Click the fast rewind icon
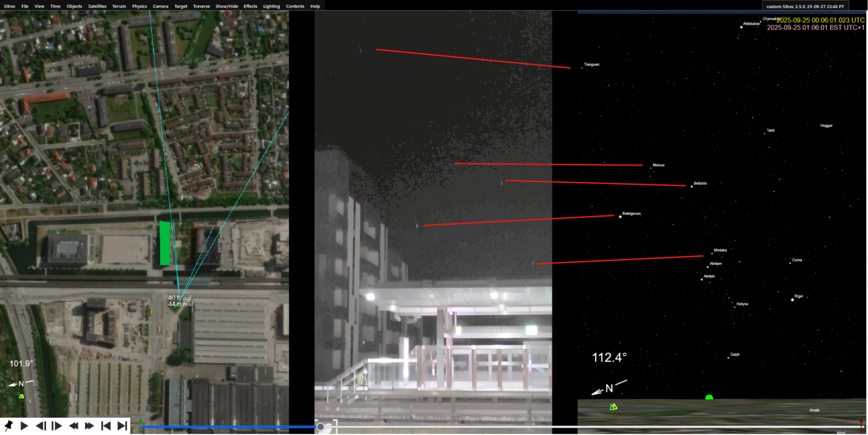This screenshot has height=435, width=868. (x=73, y=426)
